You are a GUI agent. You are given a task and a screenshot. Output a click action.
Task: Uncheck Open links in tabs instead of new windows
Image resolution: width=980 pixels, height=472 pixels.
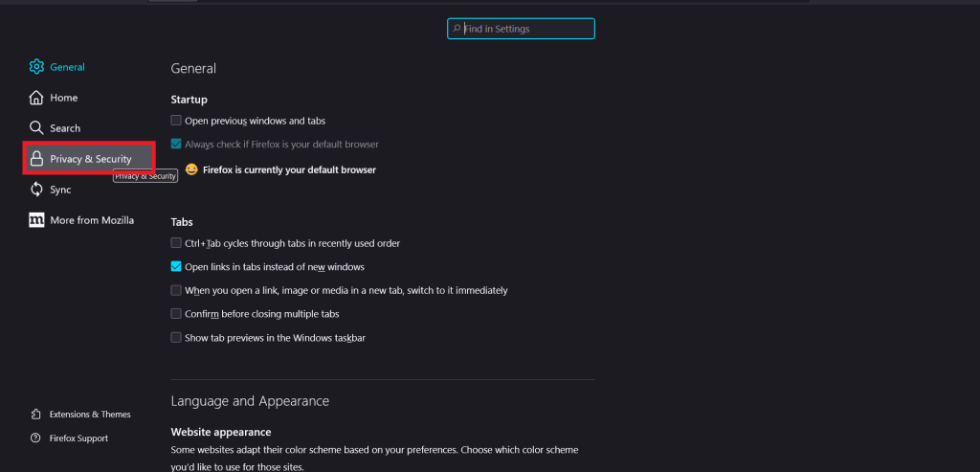(176, 267)
